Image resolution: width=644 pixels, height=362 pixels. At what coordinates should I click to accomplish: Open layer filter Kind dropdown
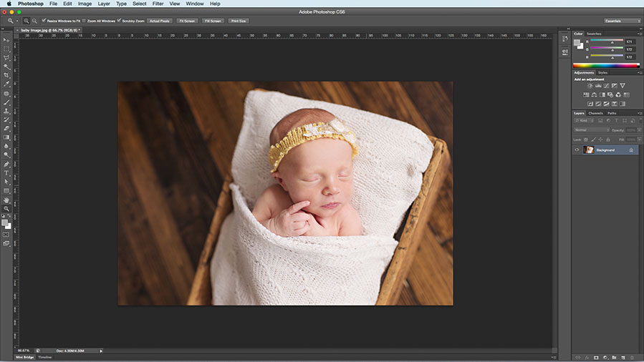tap(584, 120)
